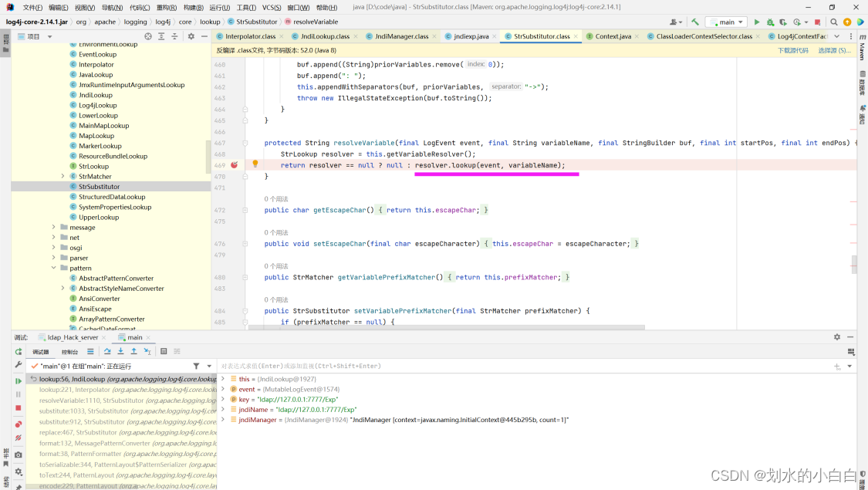Hide the project panel with the minus icon
868x490 pixels.
click(x=204, y=36)
